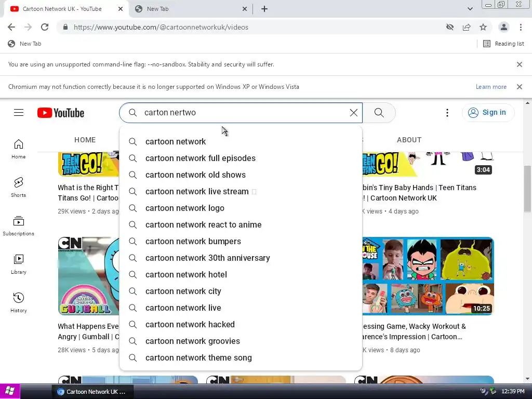Choose suggestion "cartoon network 30th anniversary"
This screenshot has width=532, height=399.
pyautogui.click(x=241, y=258)
